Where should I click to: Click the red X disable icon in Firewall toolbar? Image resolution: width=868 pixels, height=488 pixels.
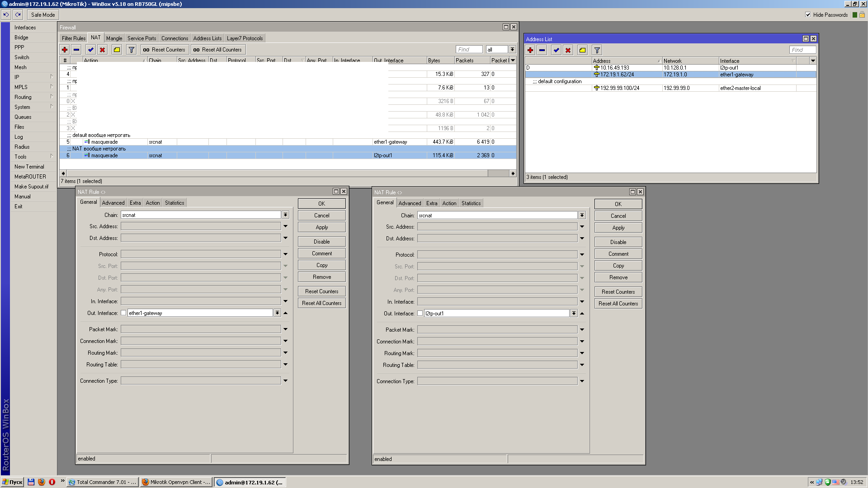click(103, 50)
